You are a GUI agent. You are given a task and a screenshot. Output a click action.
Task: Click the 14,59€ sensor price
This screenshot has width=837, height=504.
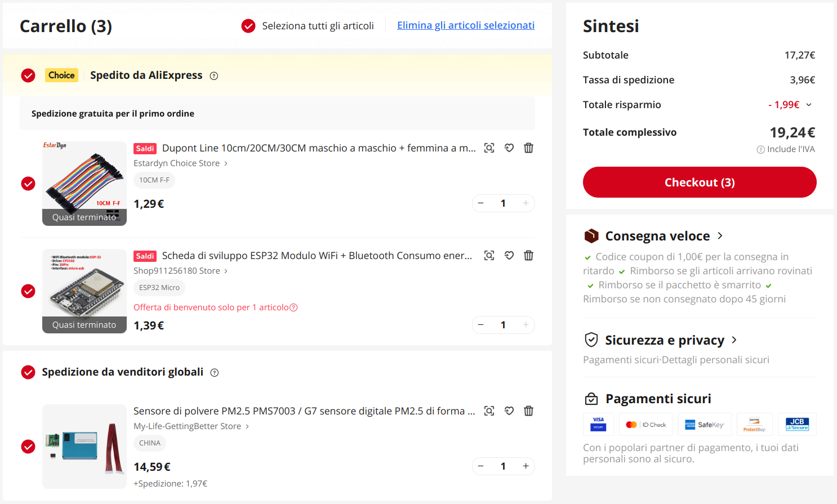[152, 467]
